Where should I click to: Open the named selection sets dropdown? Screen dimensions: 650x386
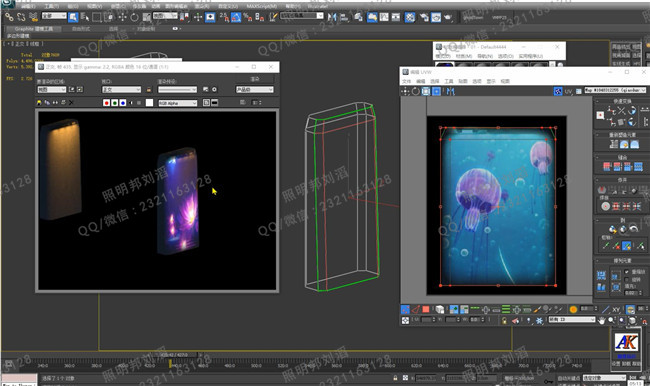tap(302, 16)
